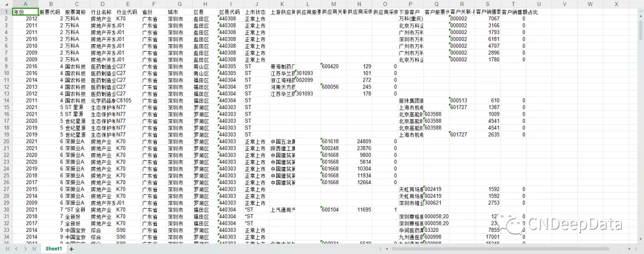
Task: Select column X by its header
Action: [616, 4]
